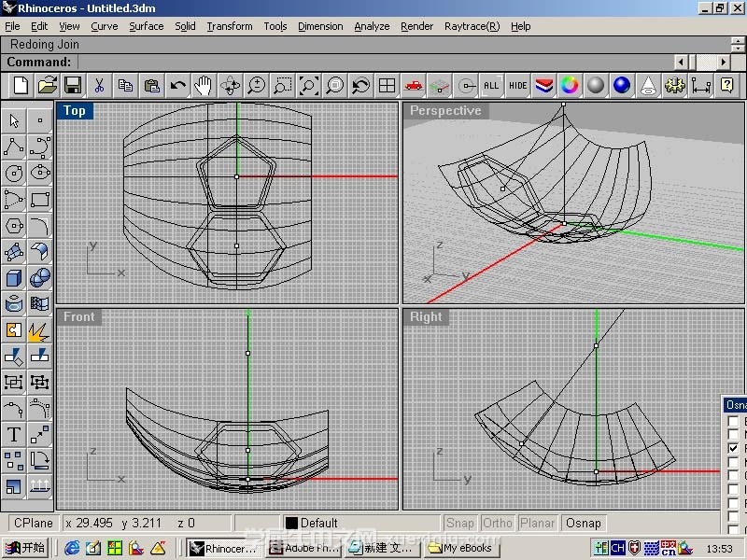Open the color wheel icon
747x560 pixels.
pyautogui.click(x=570, y=86)
